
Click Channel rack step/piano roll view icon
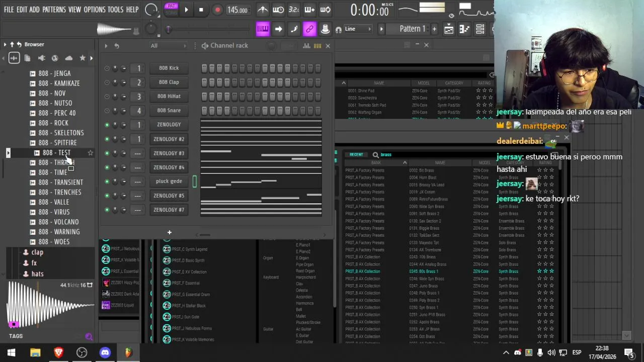click(317, 46)
